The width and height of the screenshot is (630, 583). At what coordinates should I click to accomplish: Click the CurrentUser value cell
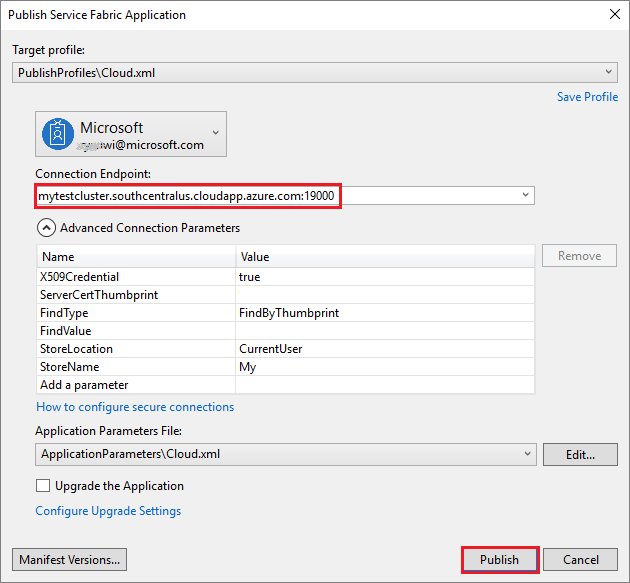click(385, 349)
